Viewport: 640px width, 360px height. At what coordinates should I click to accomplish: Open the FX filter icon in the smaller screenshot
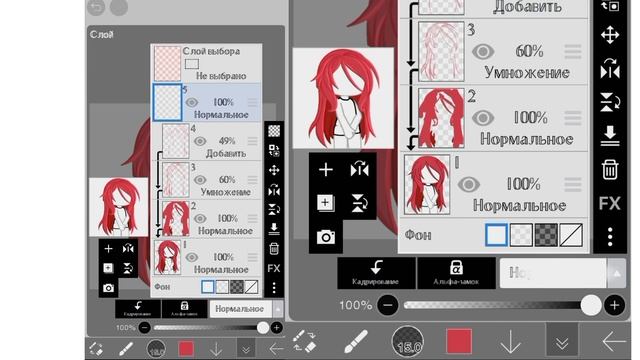(274, 268)
